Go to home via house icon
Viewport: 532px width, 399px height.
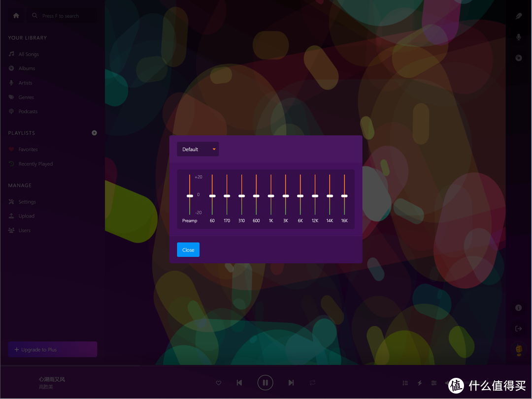16,16
